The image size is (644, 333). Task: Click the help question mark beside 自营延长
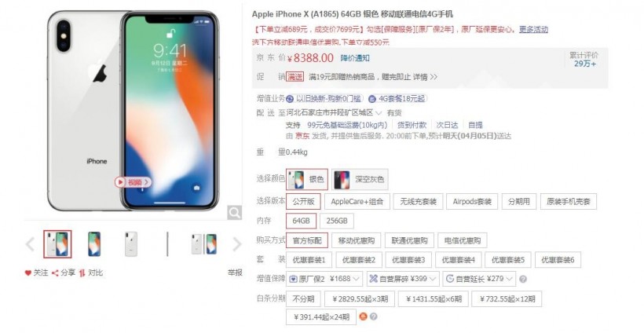click(523, 280)
